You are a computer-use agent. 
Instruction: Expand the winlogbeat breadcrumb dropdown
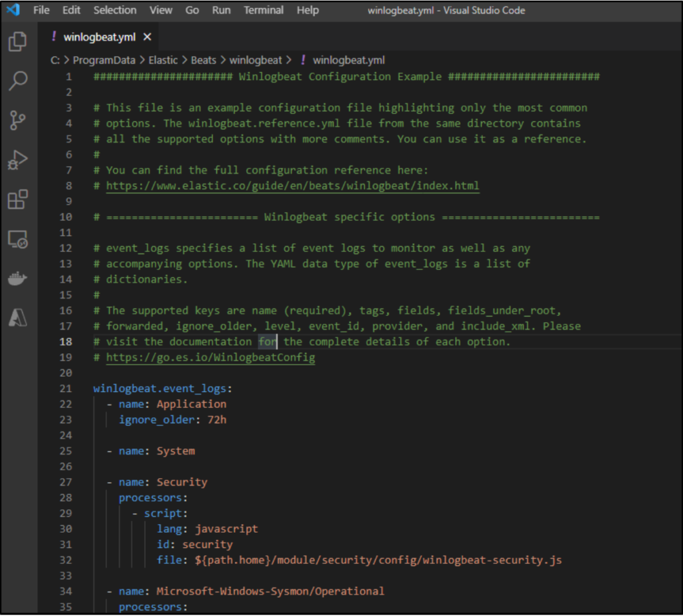[256, 60]
